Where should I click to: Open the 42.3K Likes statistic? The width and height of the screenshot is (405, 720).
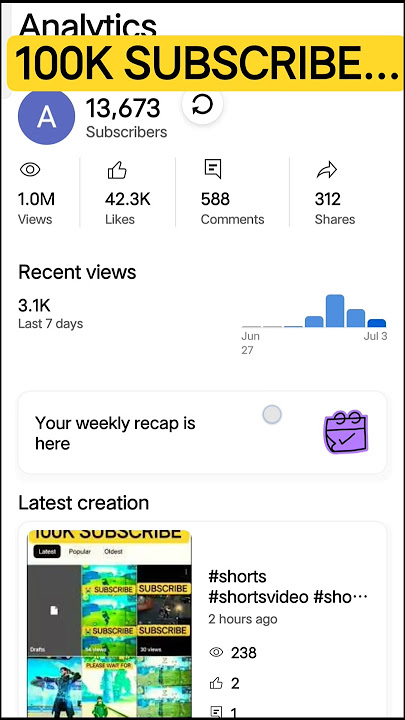(128, 208)
